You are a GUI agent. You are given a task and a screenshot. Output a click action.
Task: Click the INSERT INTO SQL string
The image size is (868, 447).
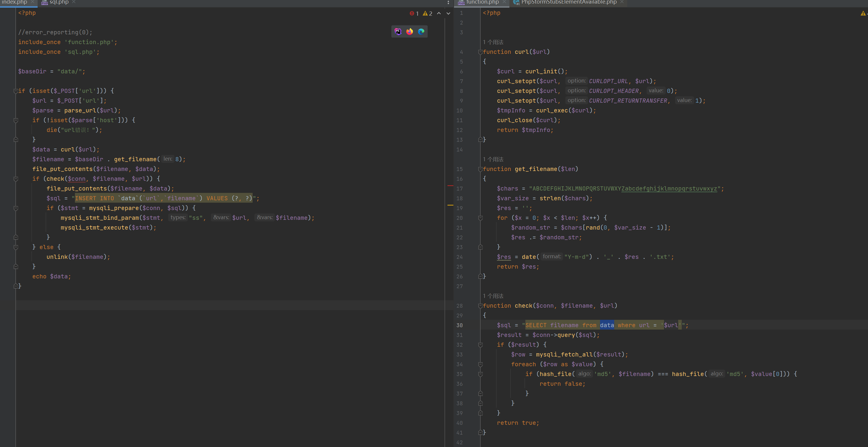(x=163, y=198)
